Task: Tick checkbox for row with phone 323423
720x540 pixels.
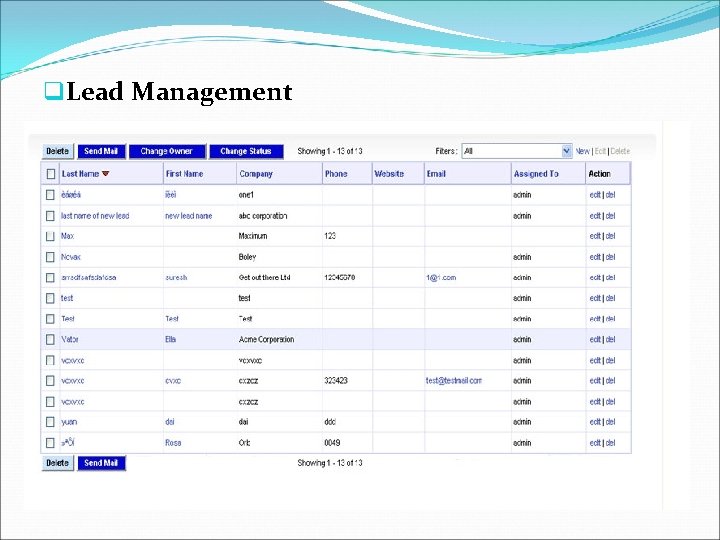Action: point(50,381)
